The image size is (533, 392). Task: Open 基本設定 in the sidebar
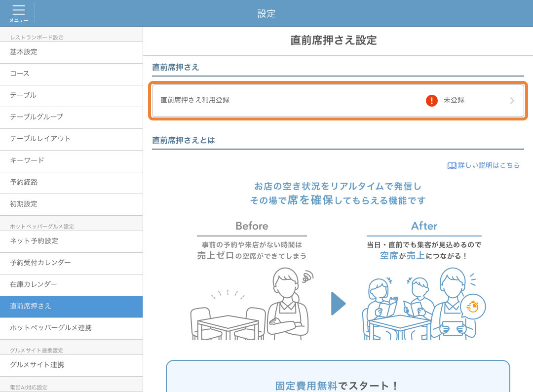(72, 52)
